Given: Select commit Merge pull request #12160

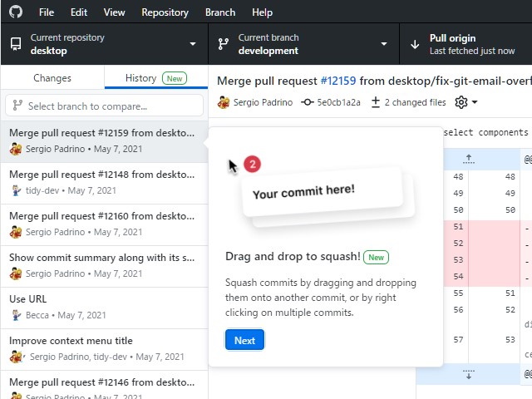Looking at the screenshot, I should (104, 224).
